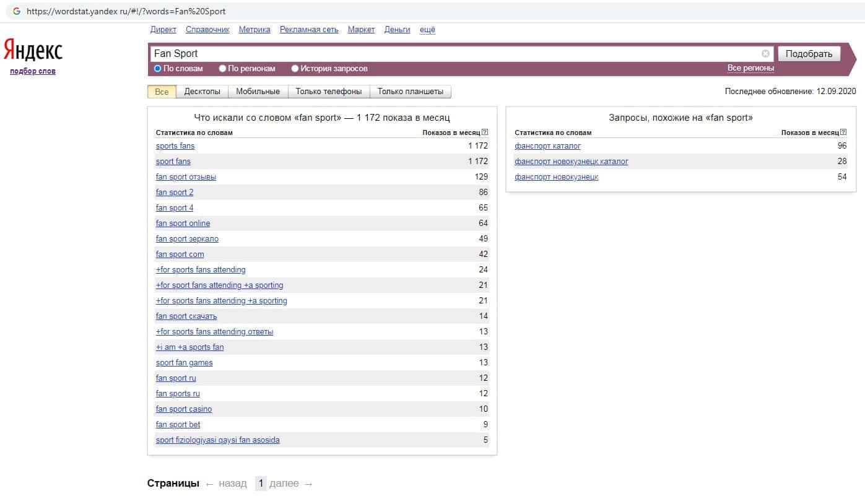Switch to the "Десктопы" tab
The height and width of the screenshot is (504, 865).
202,92
